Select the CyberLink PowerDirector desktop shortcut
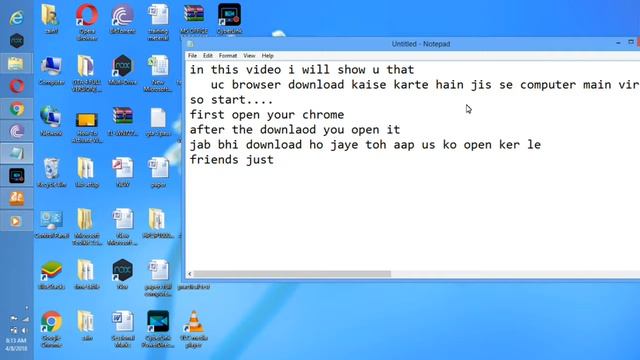Viewport: 640px width, 360px height. pyautogui.click(x=158, y=330)
